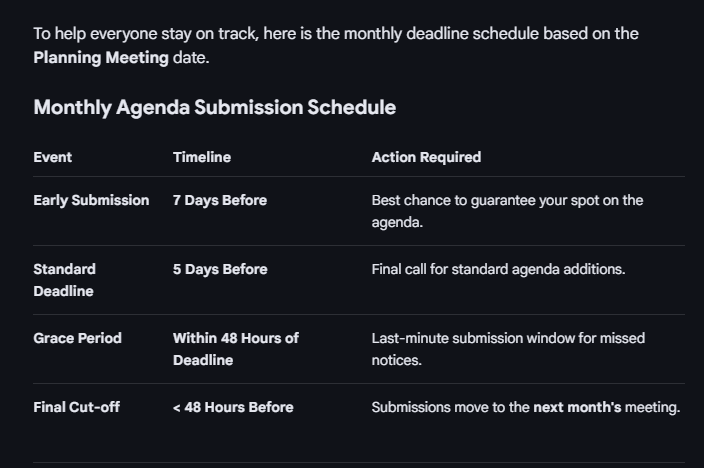704x468 pixels.
Task: Click the 'Within 48 Hours of Deadline' cell
Action: pyautogui.click(x=235, y=349)
